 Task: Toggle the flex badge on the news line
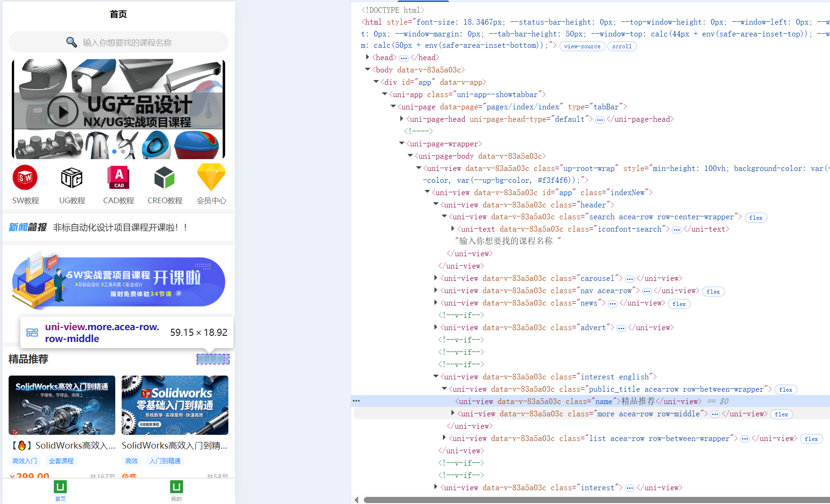tap(679, 304)
